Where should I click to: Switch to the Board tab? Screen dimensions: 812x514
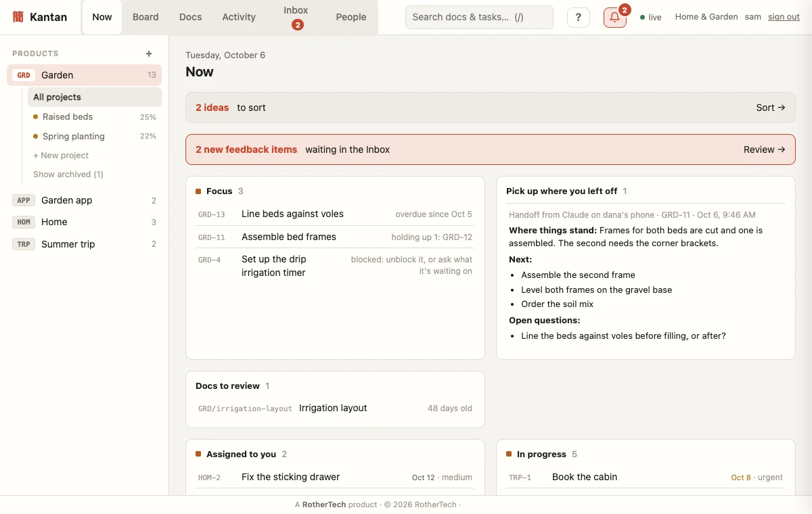(145, 17)
